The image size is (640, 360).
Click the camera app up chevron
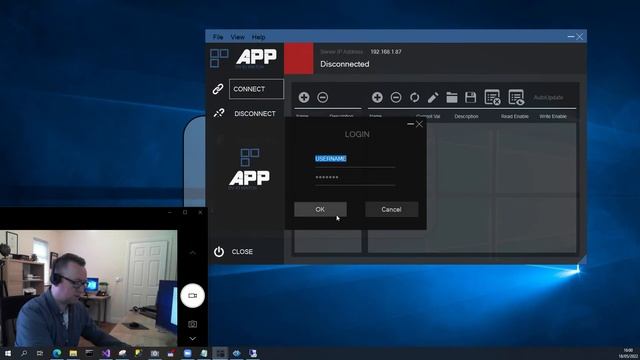coord(193,253)
